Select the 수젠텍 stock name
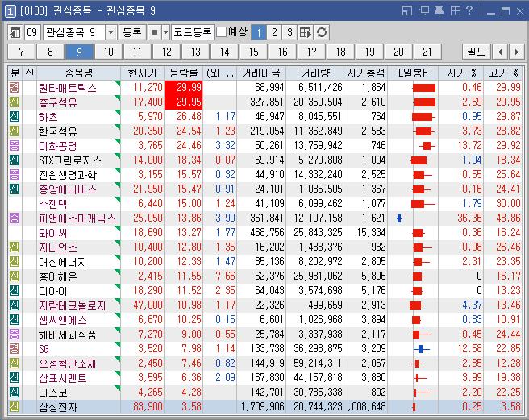The image size is (529, 420). coord(53,204)
